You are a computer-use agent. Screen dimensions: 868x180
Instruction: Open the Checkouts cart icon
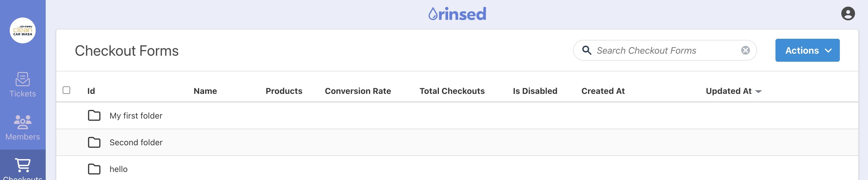[23, 165]
